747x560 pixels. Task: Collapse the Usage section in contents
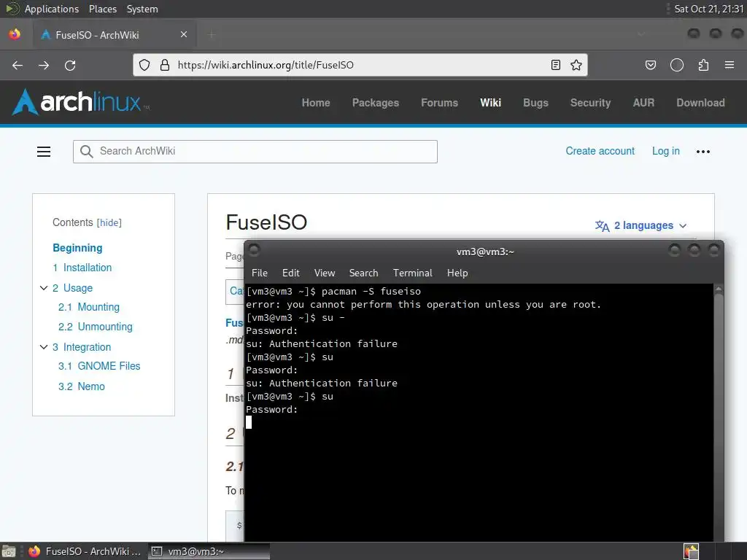(44, 288)
